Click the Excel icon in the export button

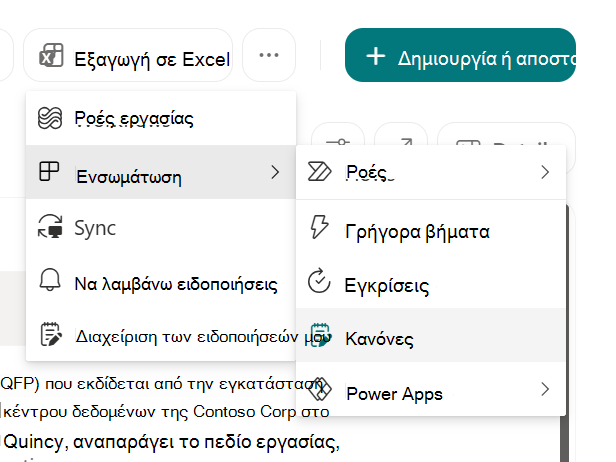(x=51, y=55)
